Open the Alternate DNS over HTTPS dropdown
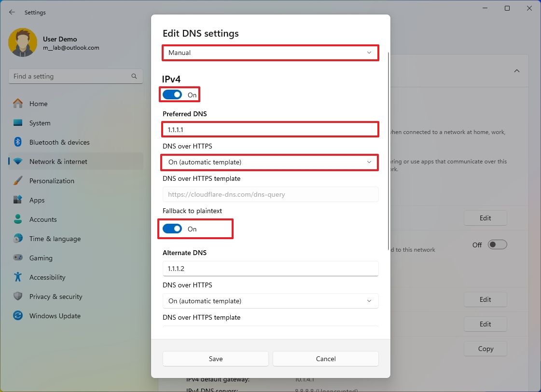Screen dimensions: 541x392 point(270,301)
